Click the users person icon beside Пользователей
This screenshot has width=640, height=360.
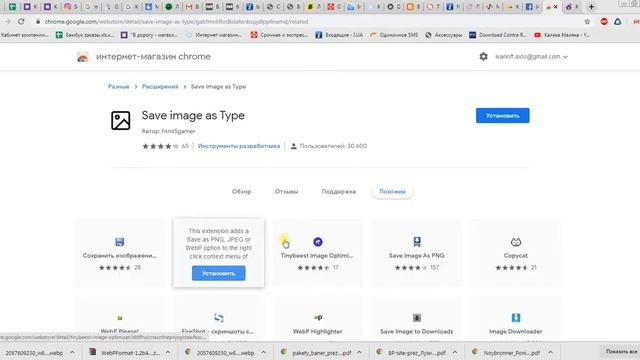pyautogui.click(x=293, y=146)
